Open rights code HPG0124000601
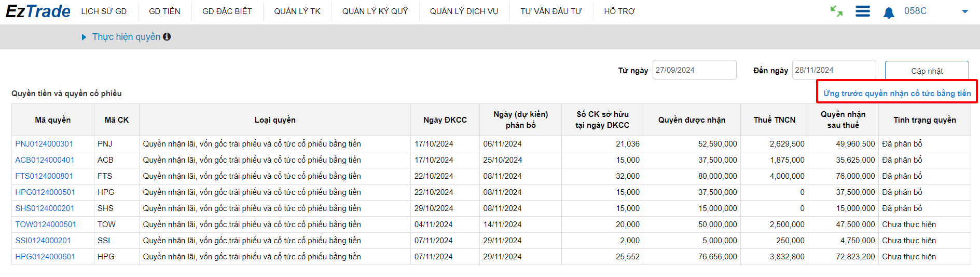The image size is (980, 277). (45, 257)
